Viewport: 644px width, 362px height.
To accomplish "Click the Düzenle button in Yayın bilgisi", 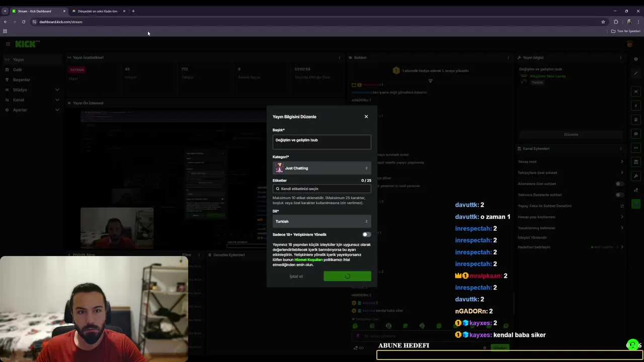I will (571, 135).
